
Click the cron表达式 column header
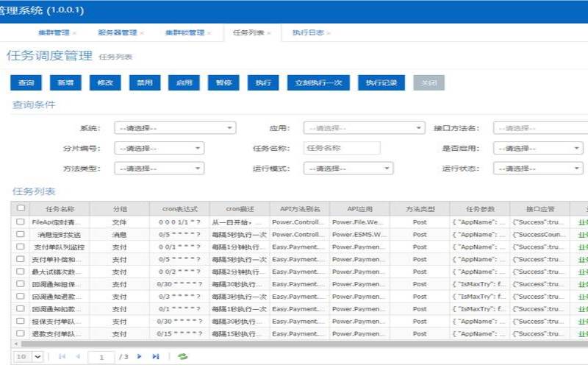point(179,209)
